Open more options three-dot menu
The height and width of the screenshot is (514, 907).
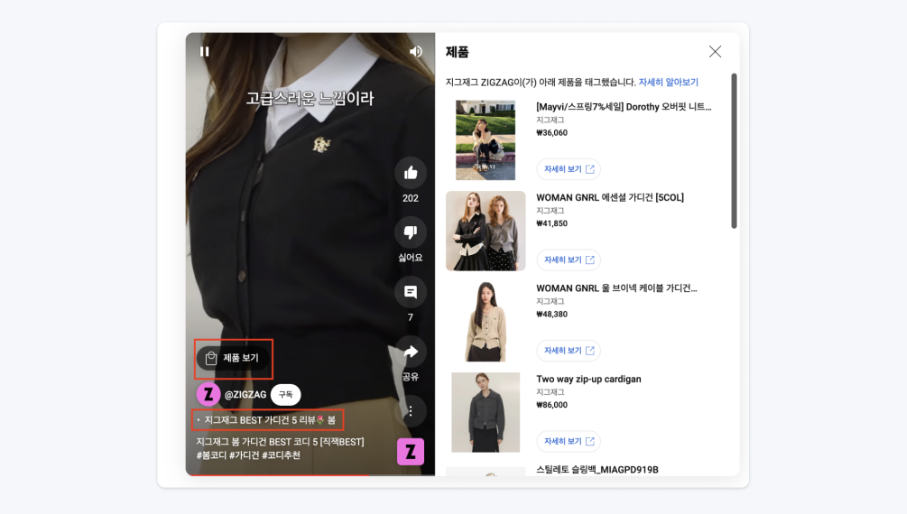click(410, 411)
